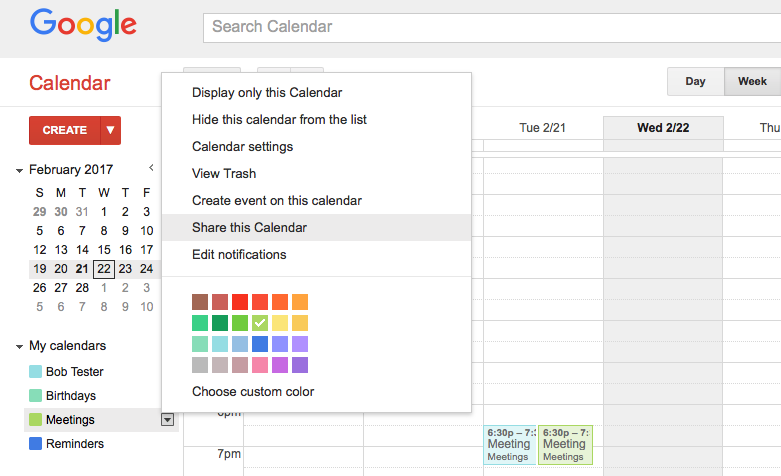Collapse the February 2017 mini calendar
The image size is (781, 476).
click(19, 171)
